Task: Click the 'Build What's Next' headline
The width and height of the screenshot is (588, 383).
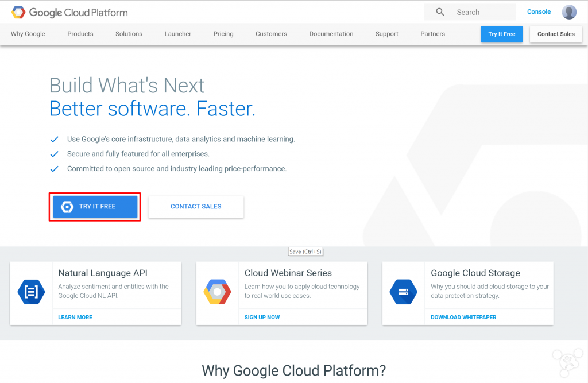Action: (127, 85)
